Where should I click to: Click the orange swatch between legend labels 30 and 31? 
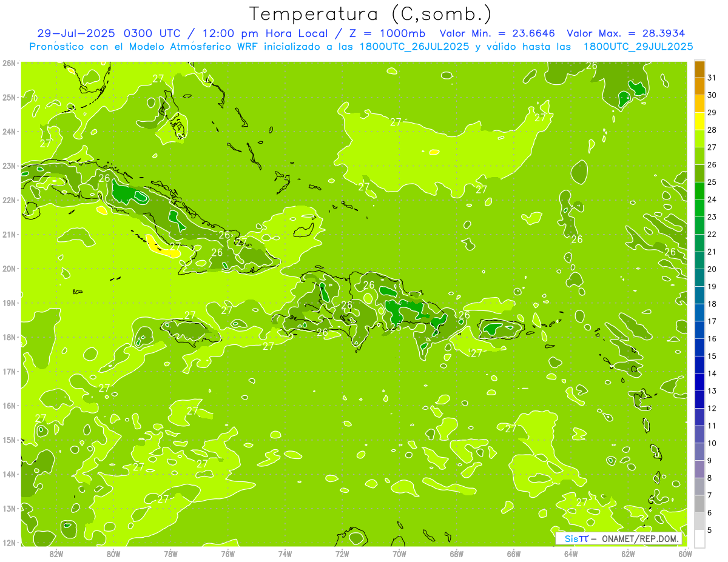[699, 87]
